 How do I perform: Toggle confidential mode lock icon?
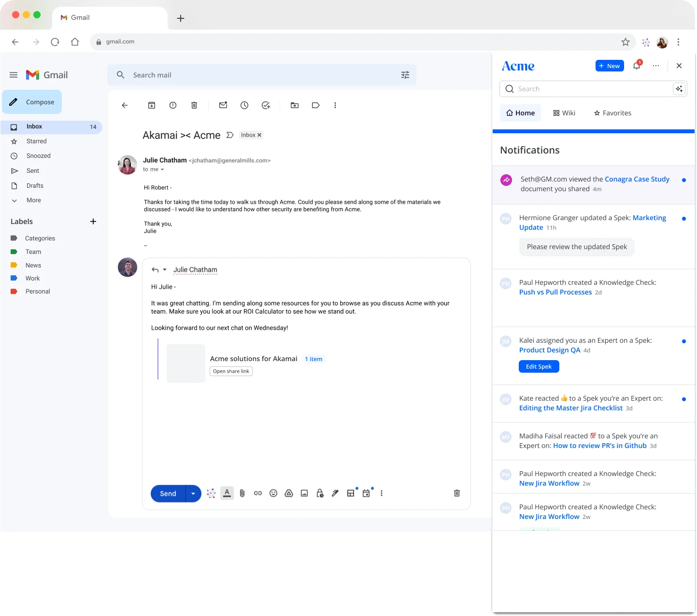click(320, 493)
